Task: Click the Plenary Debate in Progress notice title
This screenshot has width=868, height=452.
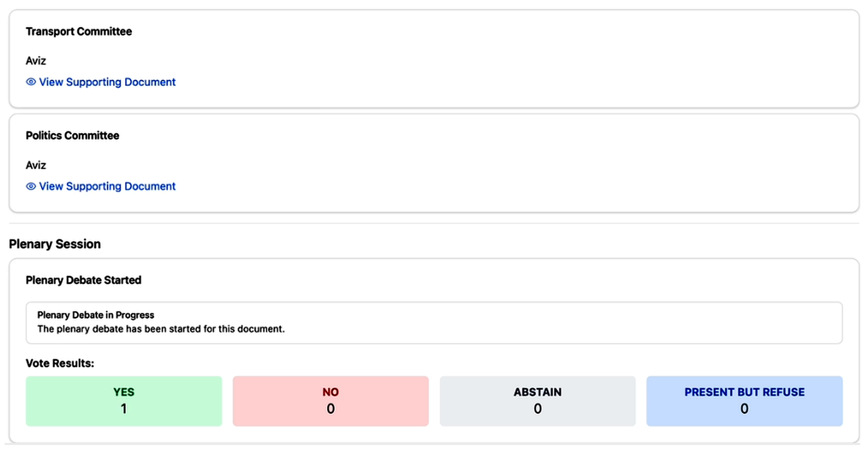Action: coord(96,315)
